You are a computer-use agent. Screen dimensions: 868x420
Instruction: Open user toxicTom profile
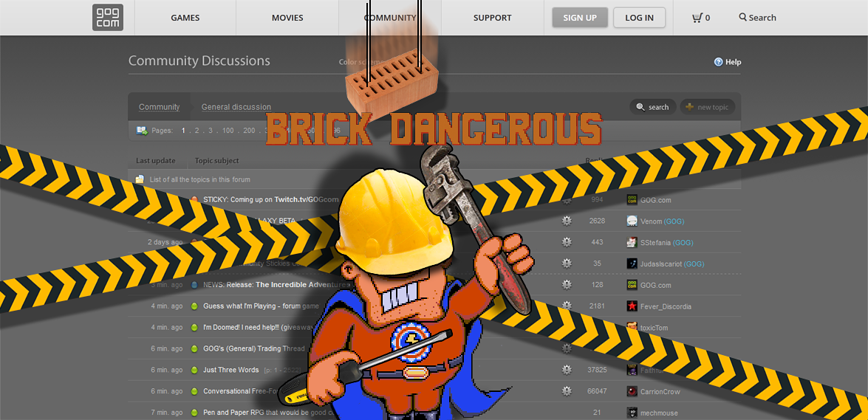point(655,328)
